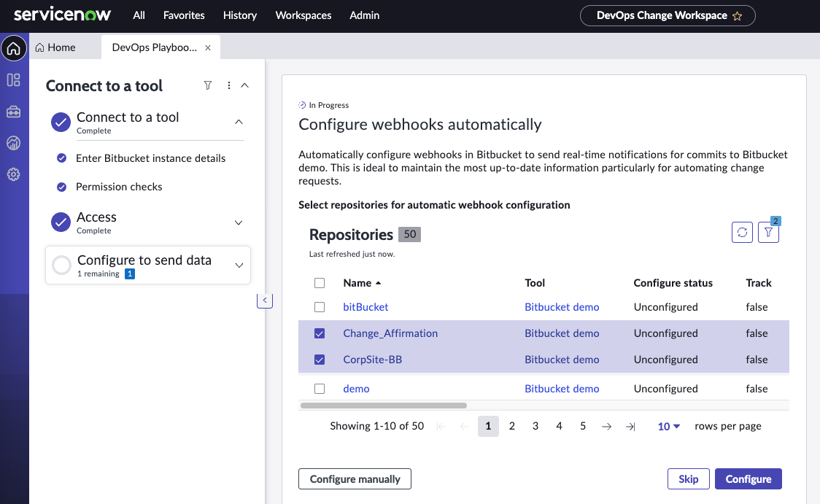Close the DevOps Playbook tab
Viewport: 820px width, 504px height.
[x=208, y=47]
